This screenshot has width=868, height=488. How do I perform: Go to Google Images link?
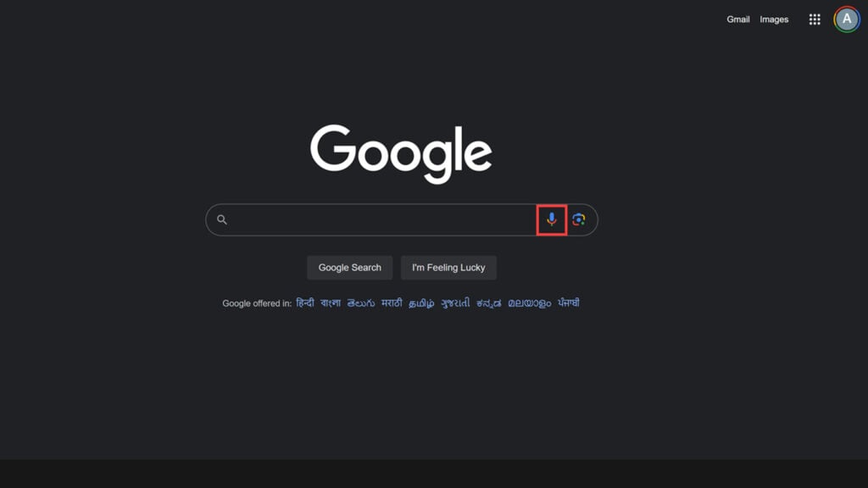click(x=774, y=19)
